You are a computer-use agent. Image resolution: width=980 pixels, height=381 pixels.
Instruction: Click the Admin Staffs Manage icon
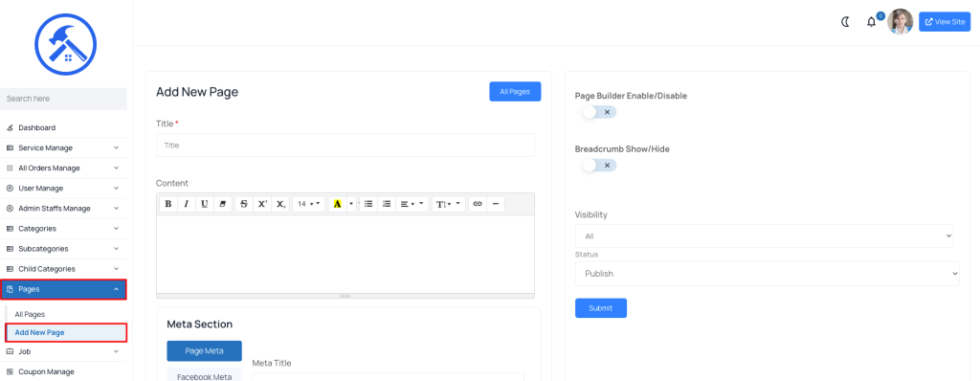(10, 209)
